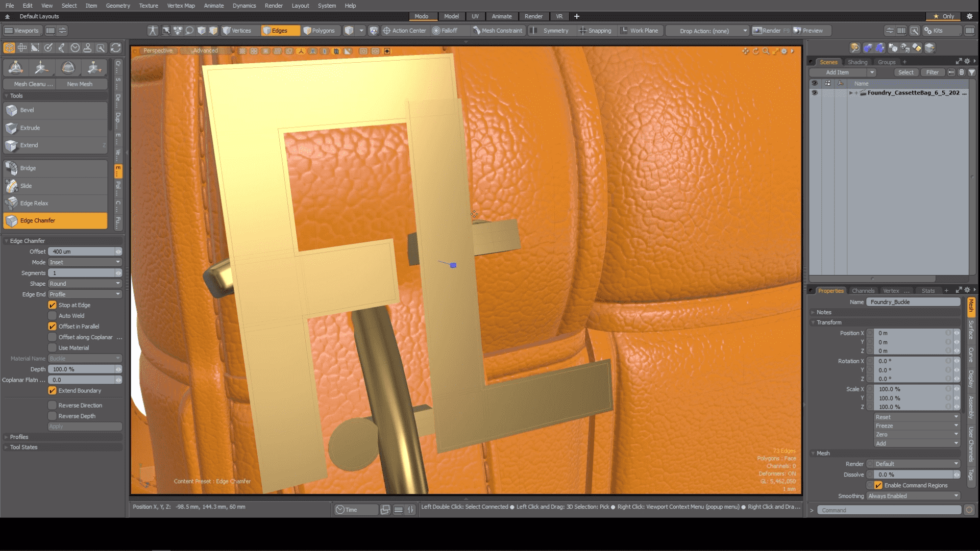Activate the Extrude tool

pyautogui.click(x=30, y=128)
